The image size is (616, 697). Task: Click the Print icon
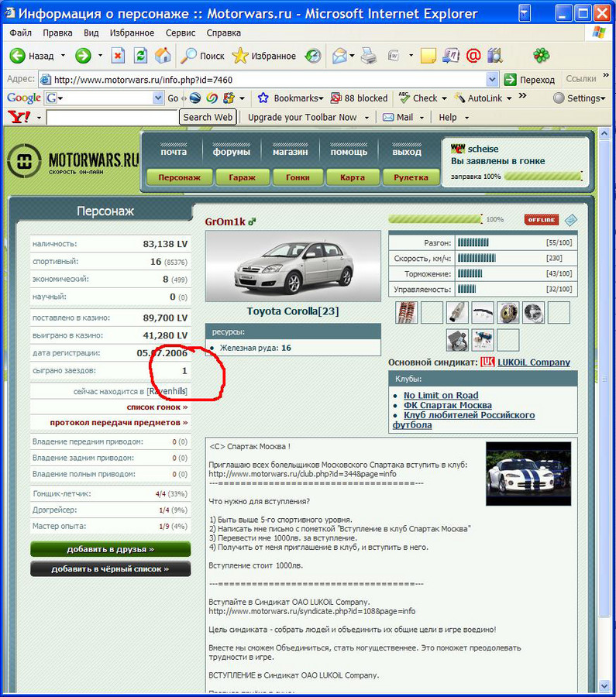click(x=369, y=56)
